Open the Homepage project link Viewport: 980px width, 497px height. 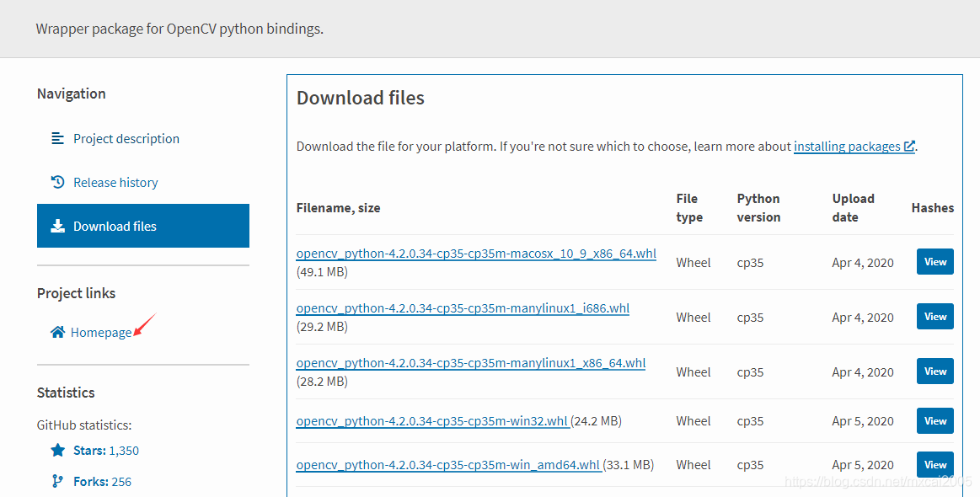pos(100,332)
